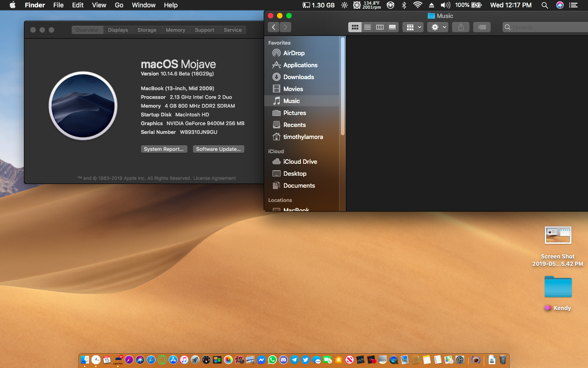Go back in the Finder window
This screenshot has height=368, width=588.
[x=274, y=27]
